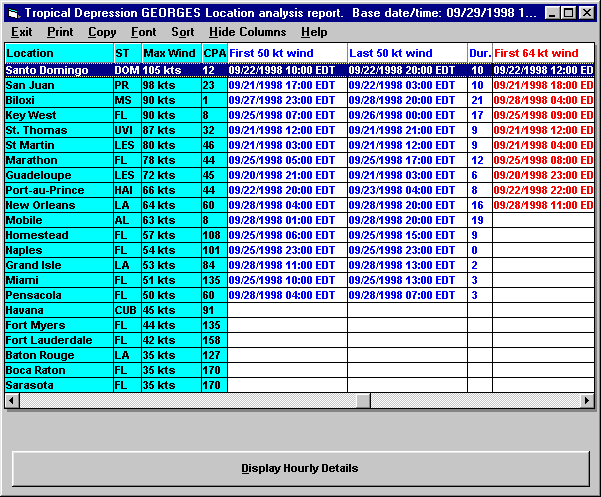Click Key West's last 50 kt wind time

pos(407,115)
